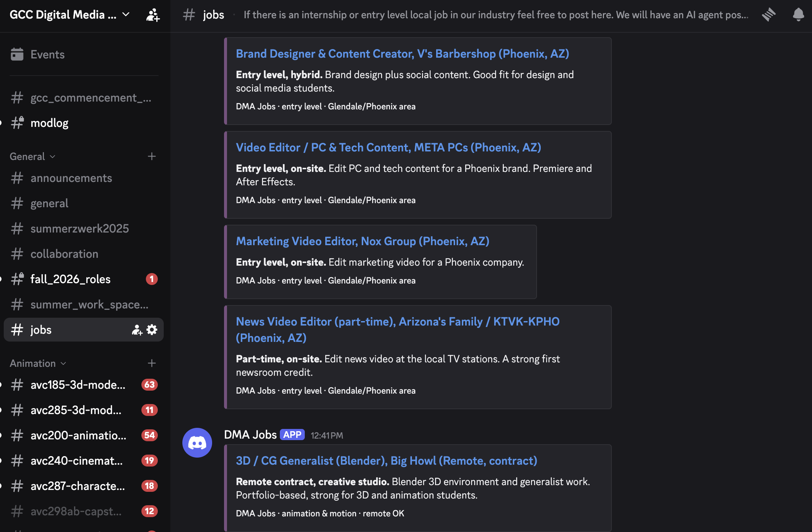Viewport: 812px width, 532px height.
Task: Click unread badge 63 on avc185 channel
Action: click(150, 385)
